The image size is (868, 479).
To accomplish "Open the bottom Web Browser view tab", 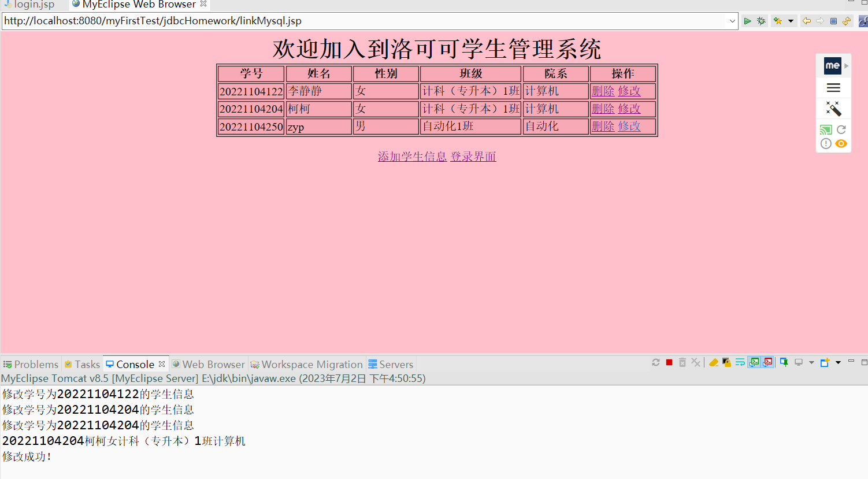I will click(x=208, y=364).
